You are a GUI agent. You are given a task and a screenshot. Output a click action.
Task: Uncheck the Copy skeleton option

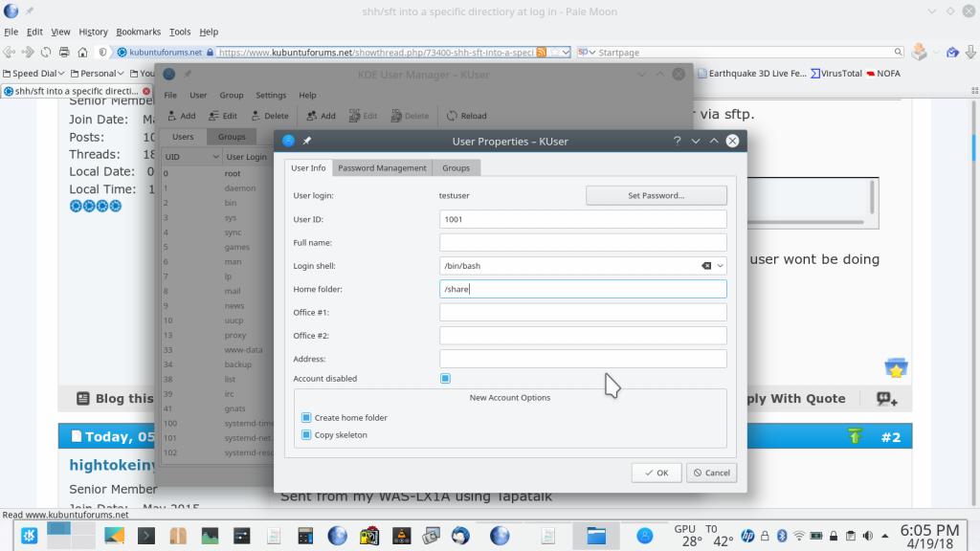coord(306,435)
